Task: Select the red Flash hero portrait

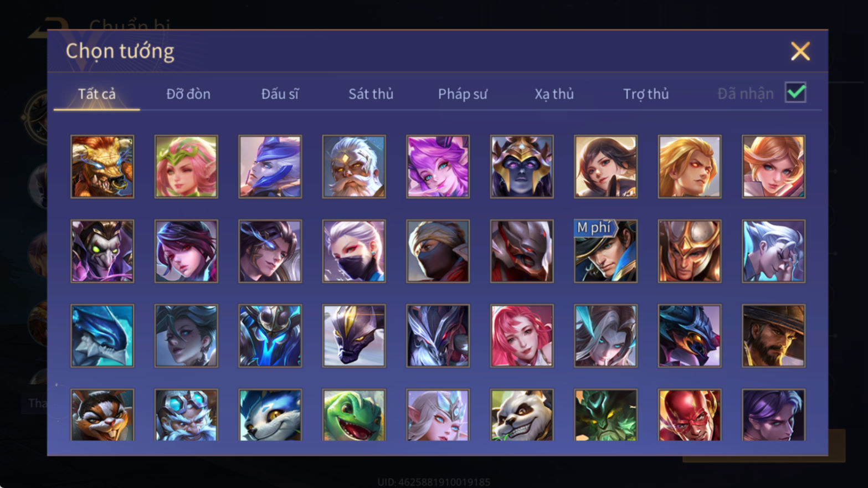Action: point(690,415)
